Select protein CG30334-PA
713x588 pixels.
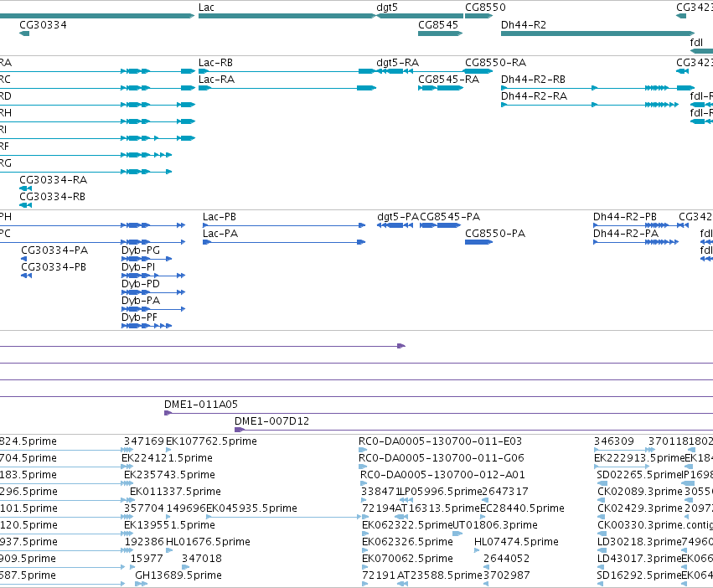point(24,259)
